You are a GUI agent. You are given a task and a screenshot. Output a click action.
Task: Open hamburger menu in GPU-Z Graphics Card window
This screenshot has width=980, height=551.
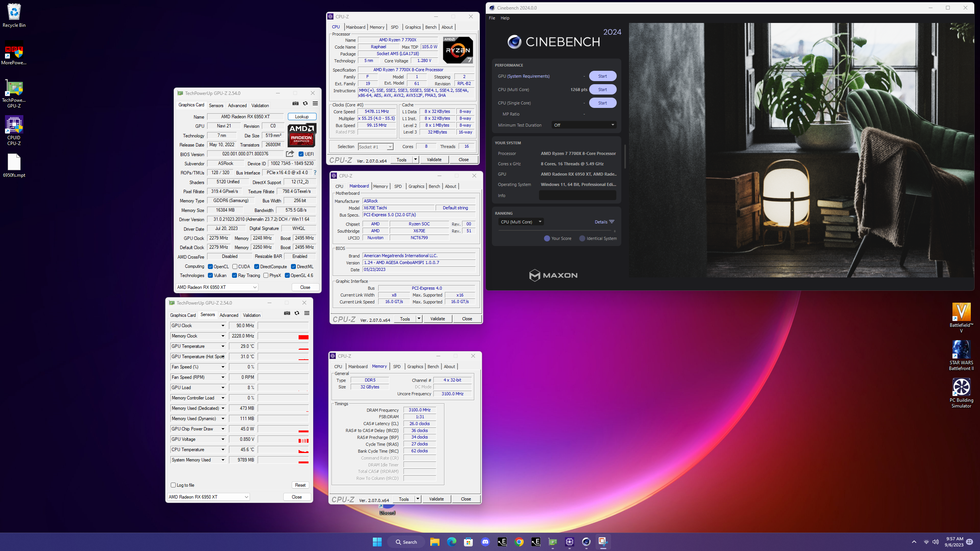pos(315,103)
